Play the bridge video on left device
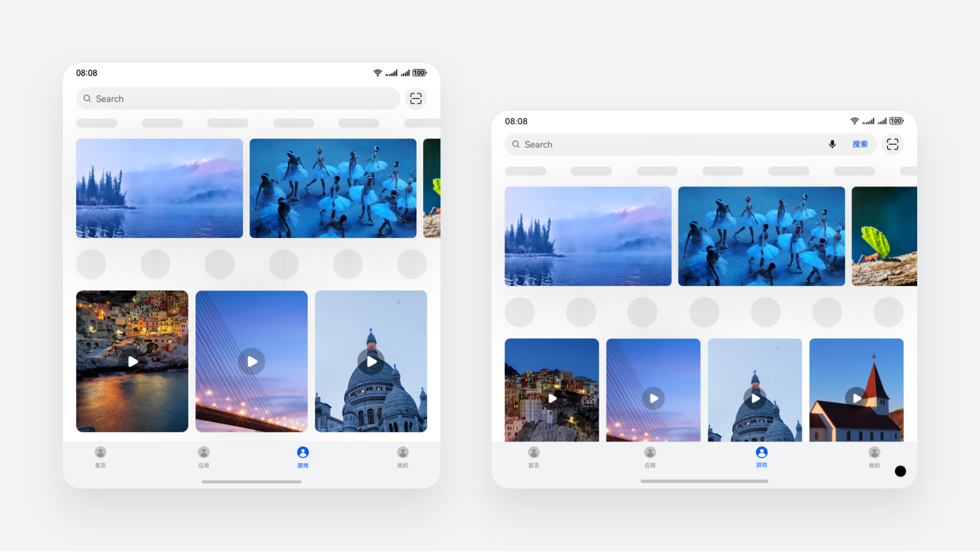The height and width of the screenshot is (560, 980). (252, 361)
